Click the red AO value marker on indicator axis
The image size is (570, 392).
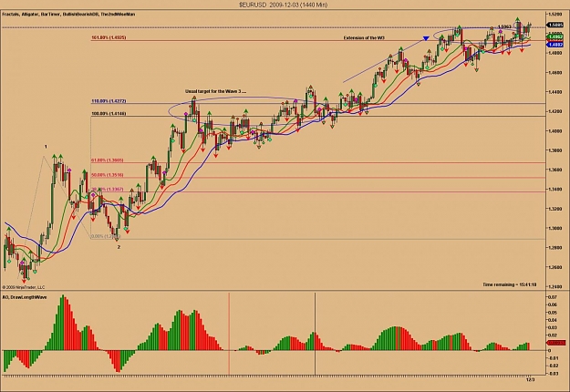(x=556, y=343)
